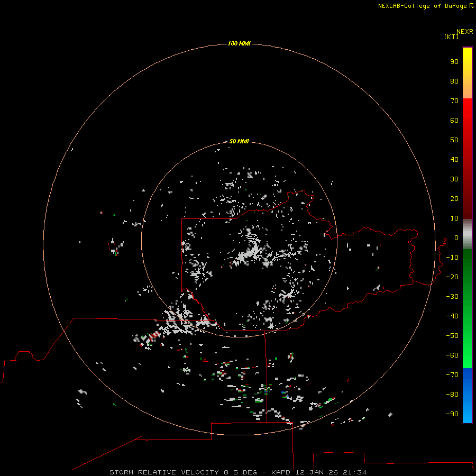Image resolution: width=476 pixels, height=476 pixels.
Task: Click the NEXR label above the color bar
Action: (x=465, y=32)
